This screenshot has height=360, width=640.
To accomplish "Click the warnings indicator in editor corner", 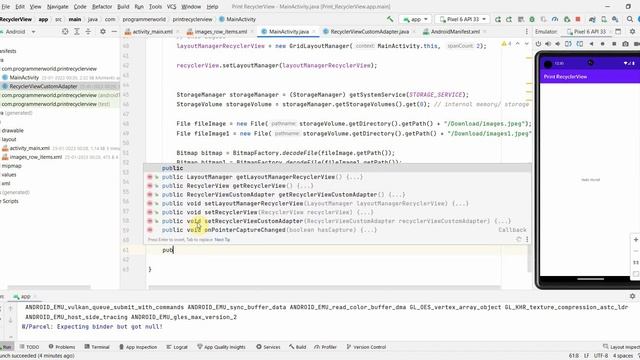I will [x=506, y=44].
